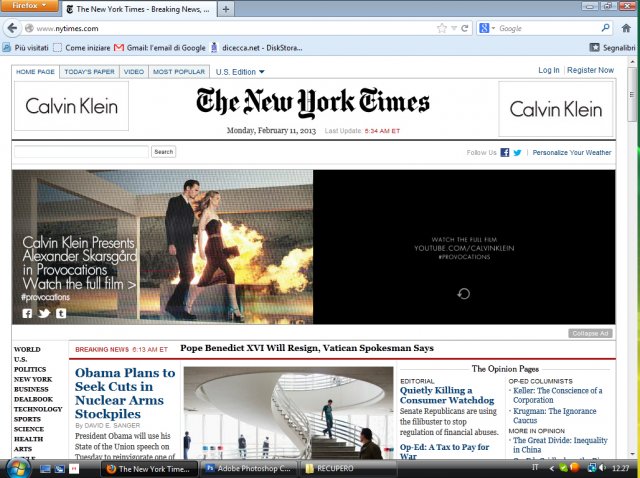
Task: Click the replay icon in video ad
Action: coord(464,293)
